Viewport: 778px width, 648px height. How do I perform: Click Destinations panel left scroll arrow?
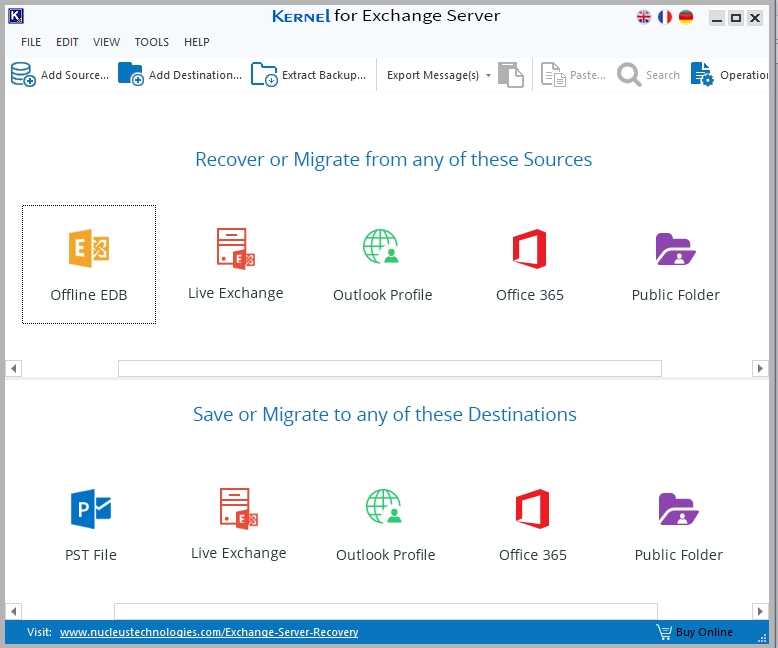coord(13,611)
